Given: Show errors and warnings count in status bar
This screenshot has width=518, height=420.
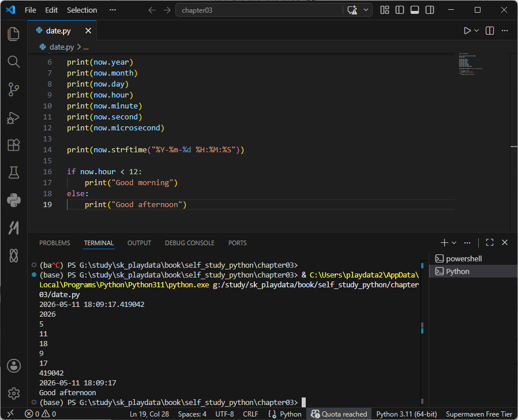Looking at the screenshot, I should pos(40,414).
